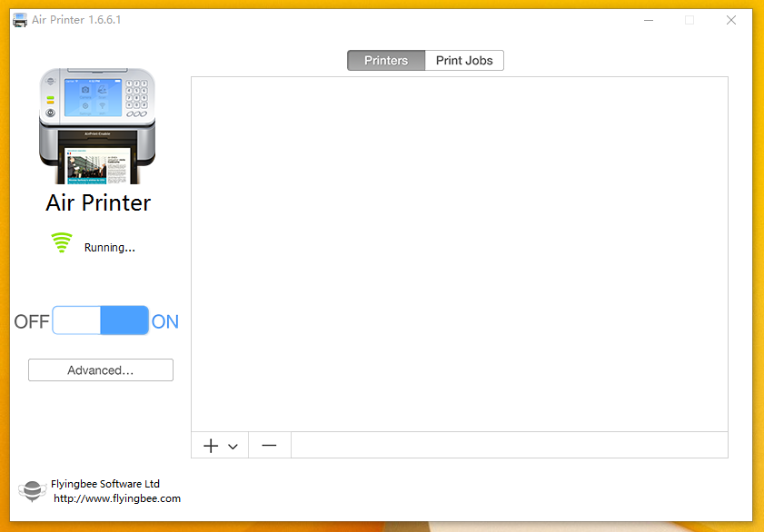Open the Advanced... settings
The width and height of the screenshot is (764, 532).
100,369
